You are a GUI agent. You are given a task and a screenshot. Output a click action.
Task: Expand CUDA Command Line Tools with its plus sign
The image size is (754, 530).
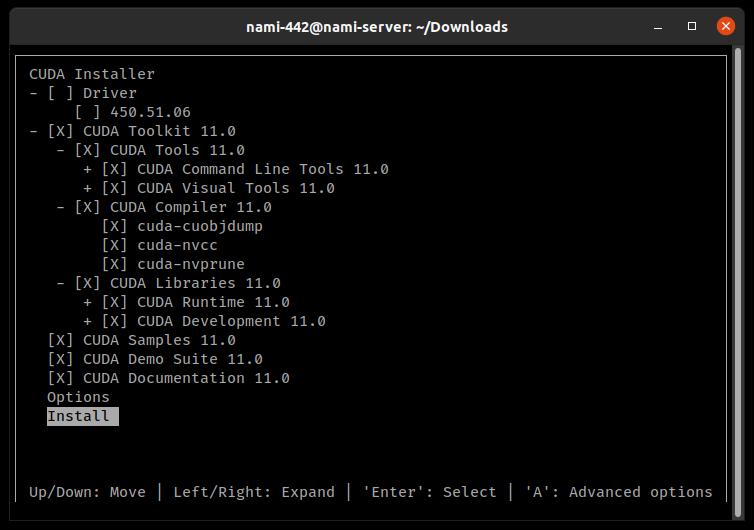click(87, 169)
